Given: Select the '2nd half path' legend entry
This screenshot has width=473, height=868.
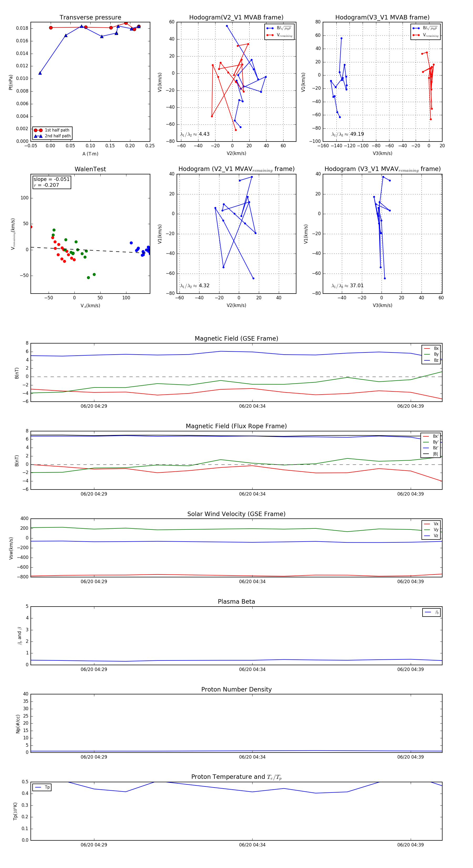Looking at the screenshot, I should (x=52, y=136).
